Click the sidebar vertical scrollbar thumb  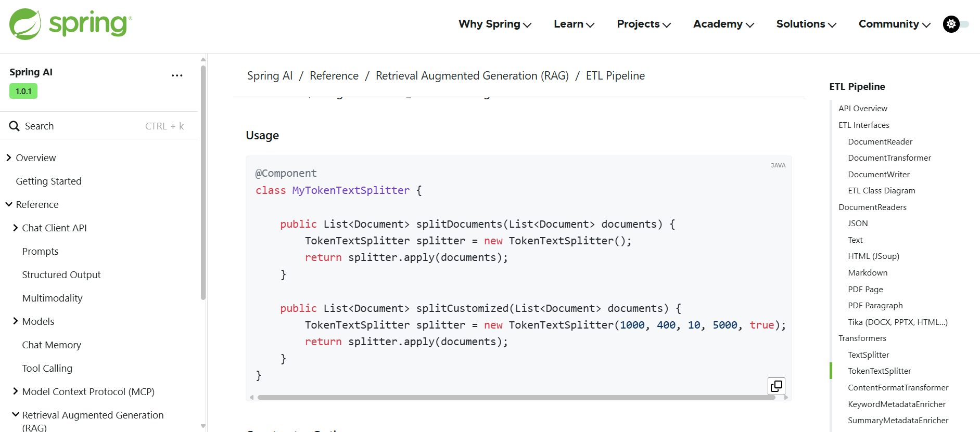coord(203,182)
